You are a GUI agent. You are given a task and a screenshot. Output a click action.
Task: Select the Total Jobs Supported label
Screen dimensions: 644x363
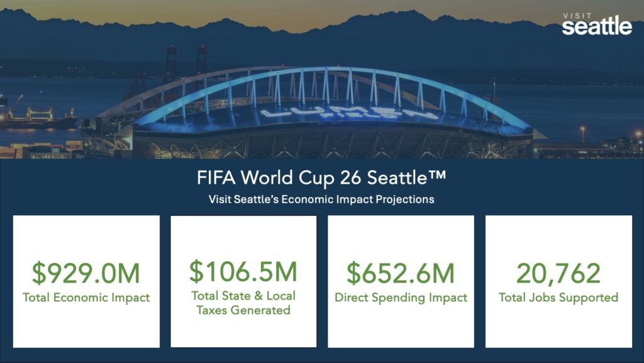(x=558, y=298)
